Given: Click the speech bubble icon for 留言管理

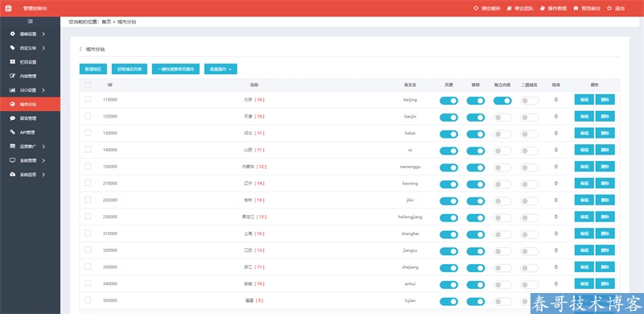Looking at the screenshot, I should [x=12, y=118].
